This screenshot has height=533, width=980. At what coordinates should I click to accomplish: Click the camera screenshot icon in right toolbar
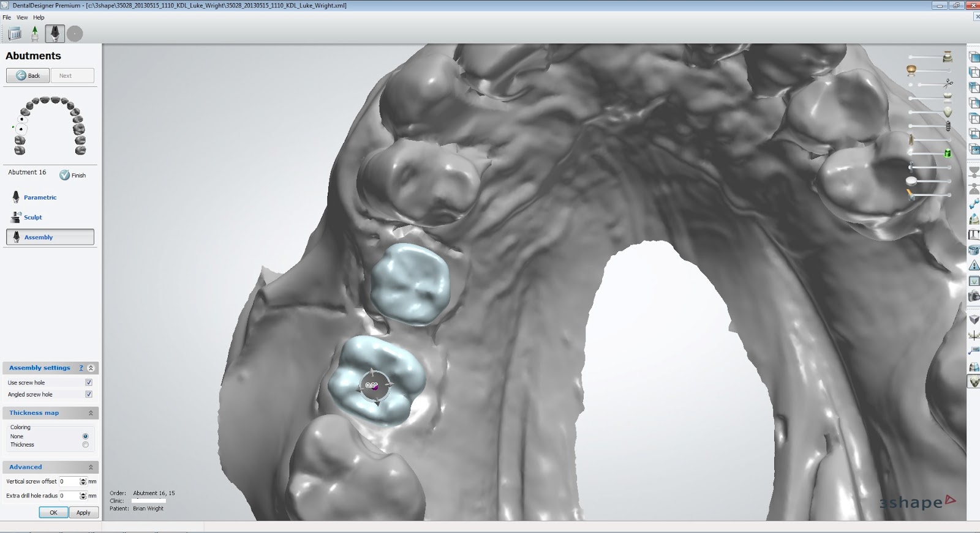point(974,296)
